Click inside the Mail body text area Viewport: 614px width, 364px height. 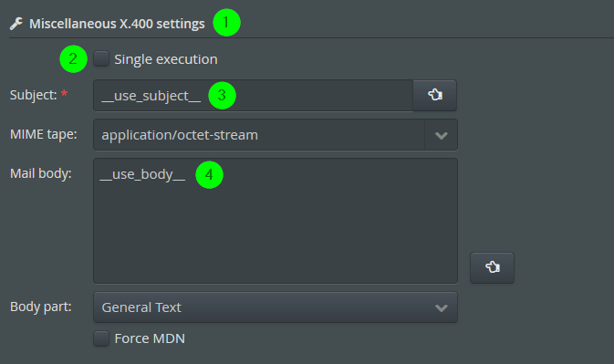(x=276, y=221)
